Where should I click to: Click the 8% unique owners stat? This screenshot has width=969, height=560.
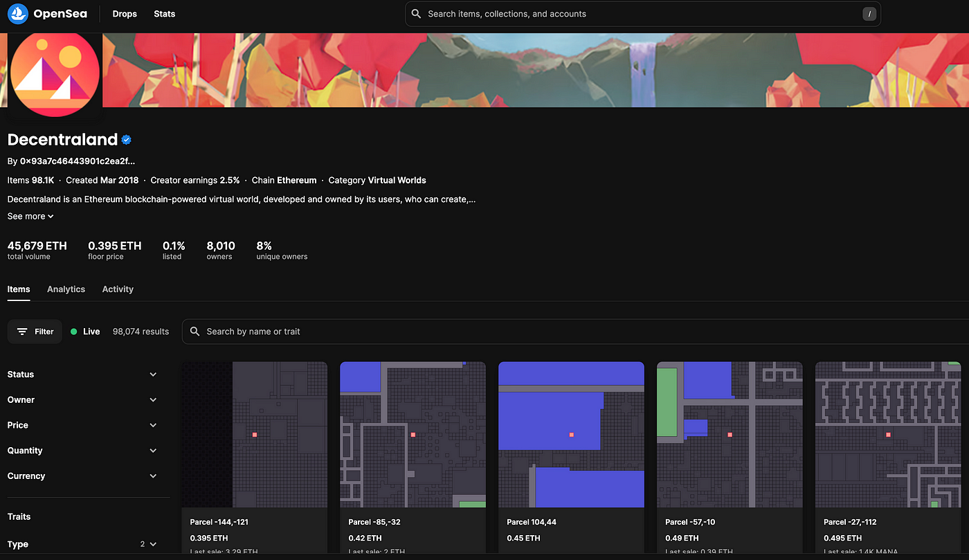pyautogui.click(x=282, y=251)
